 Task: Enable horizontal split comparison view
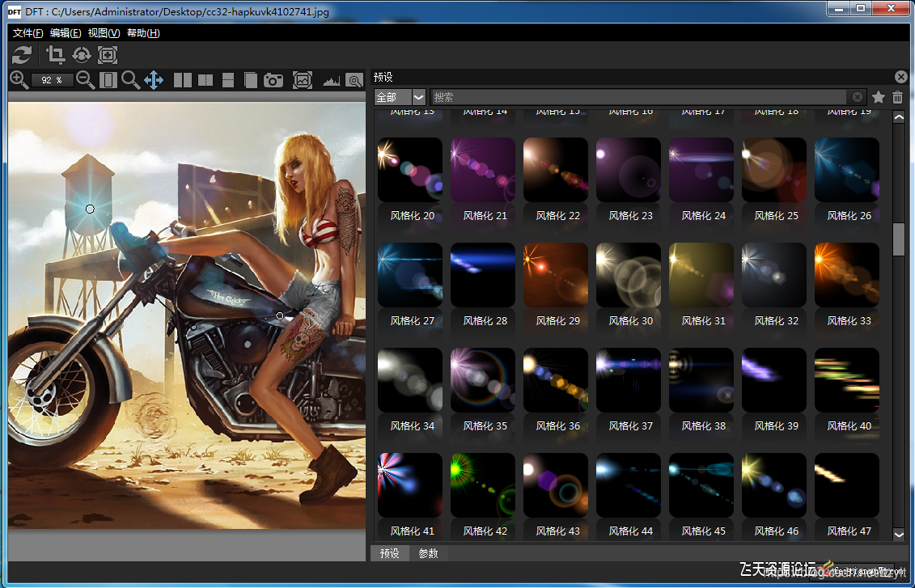pos(228,80)
